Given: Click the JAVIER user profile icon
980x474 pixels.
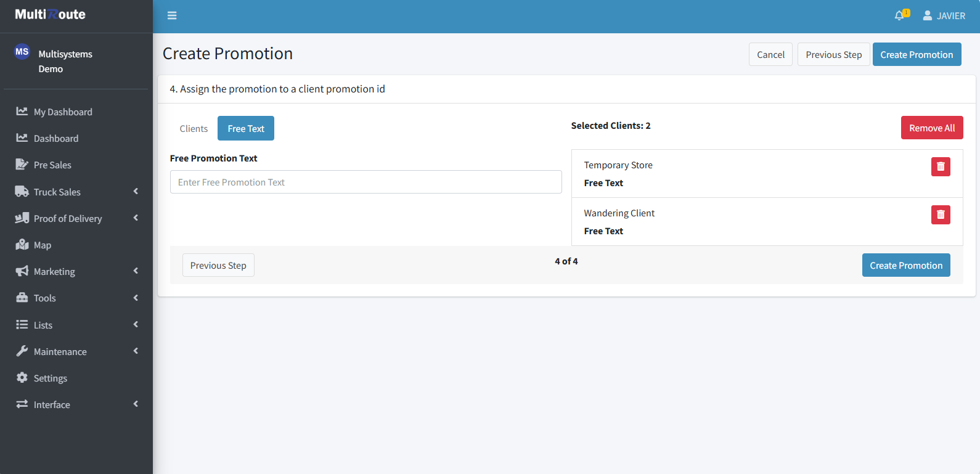Looking at the screenshot, I should pyautogui.click(x=927, y=15).
